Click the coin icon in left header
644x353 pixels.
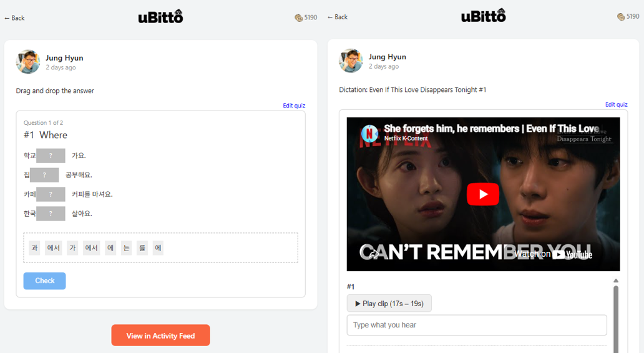click(298, 17)
